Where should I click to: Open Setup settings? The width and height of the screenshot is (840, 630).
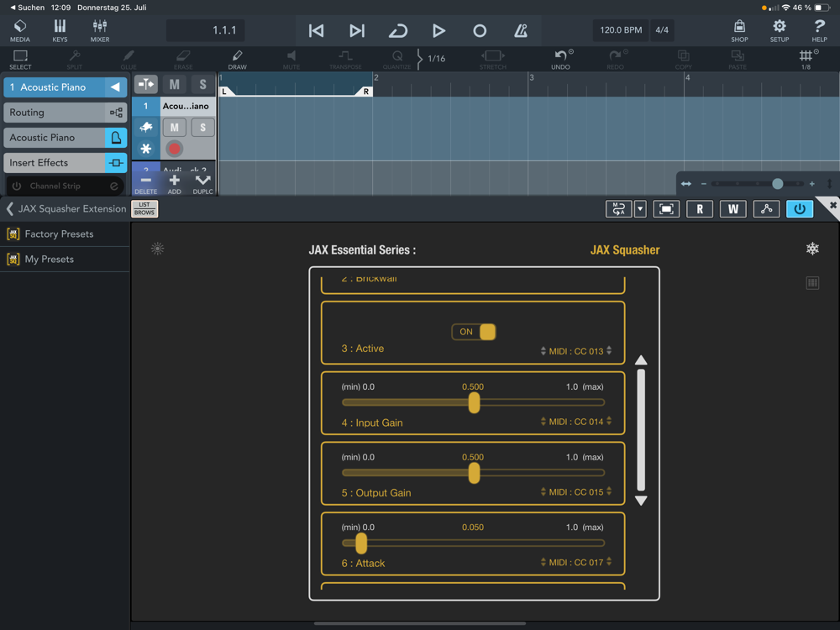(x=779, y=30)
